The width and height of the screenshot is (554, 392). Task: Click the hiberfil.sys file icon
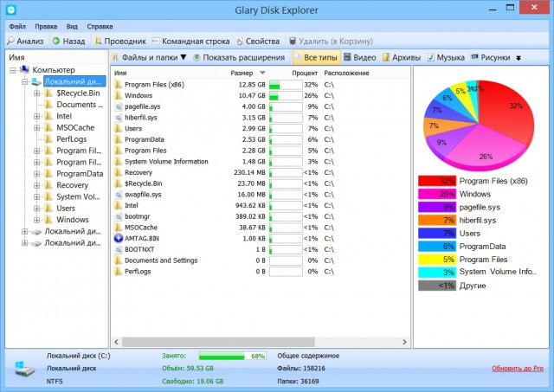[x=119, y=118]
